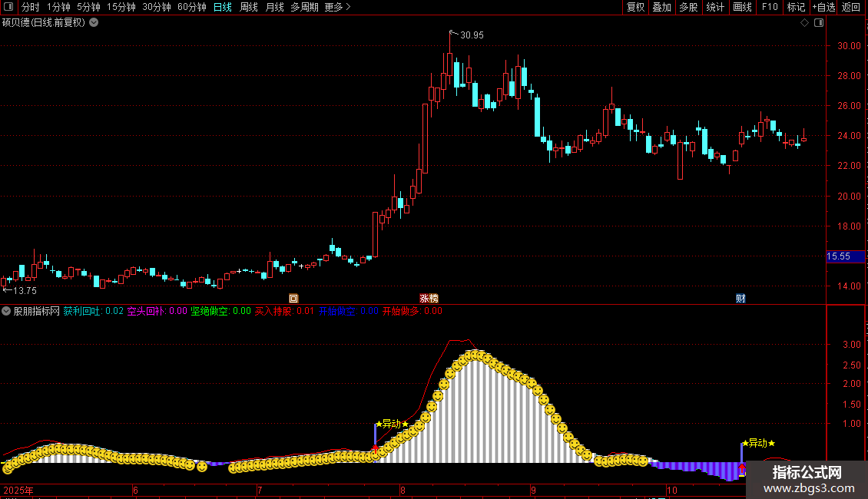Click the 坚绝做空: 0.00 value
Viewport: 868px width, 499px height.
pyautogui.click(x=221, y=312)
